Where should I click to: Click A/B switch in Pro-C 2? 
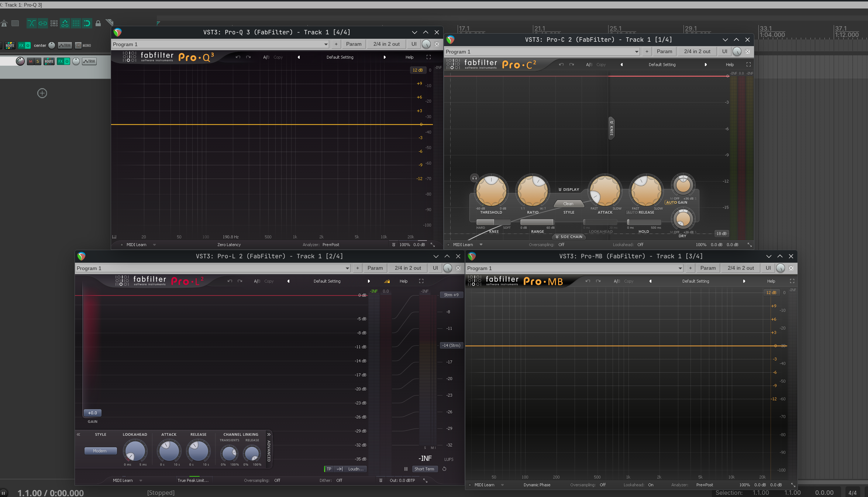589,65
